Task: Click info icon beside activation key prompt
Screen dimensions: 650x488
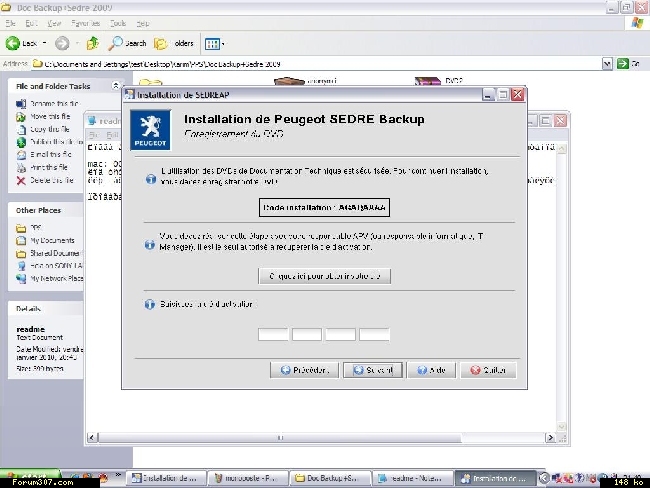Action: (150, 304)
